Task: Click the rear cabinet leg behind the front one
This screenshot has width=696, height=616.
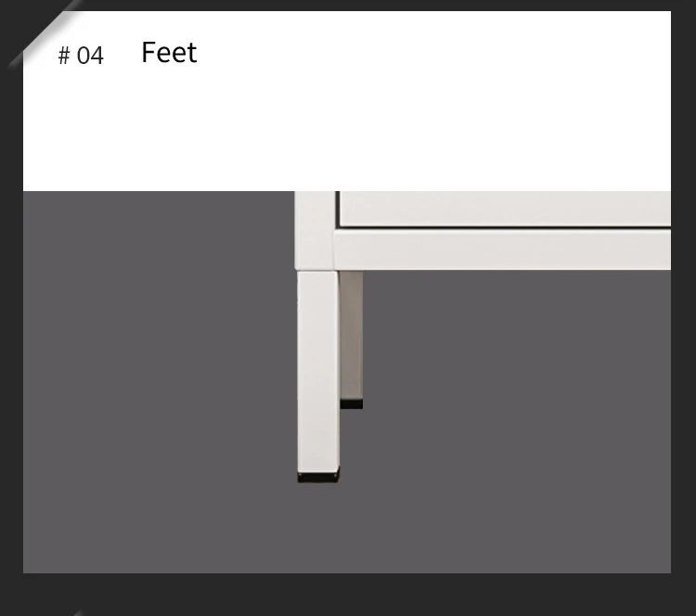Action: point(352,336)
